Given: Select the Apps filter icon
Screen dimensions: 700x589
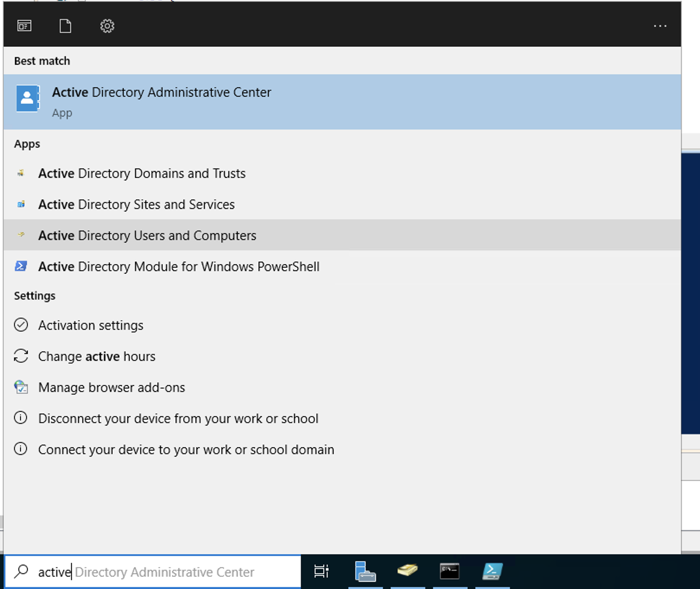Looking at the screenshot, I should (x=24, y=26).
